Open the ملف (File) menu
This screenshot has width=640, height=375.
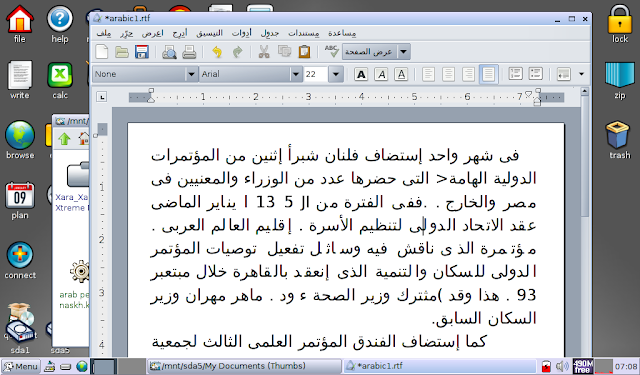click(104, 33)
